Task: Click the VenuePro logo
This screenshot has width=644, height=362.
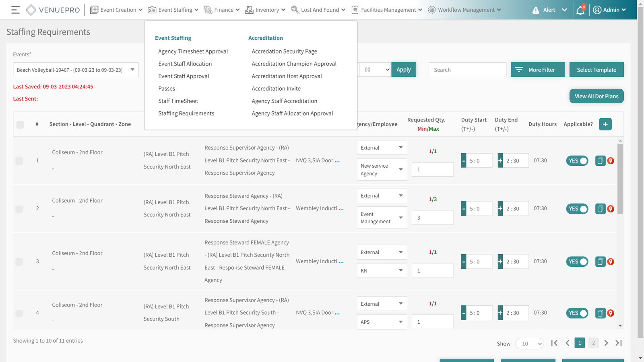Action: click(53, 10)
